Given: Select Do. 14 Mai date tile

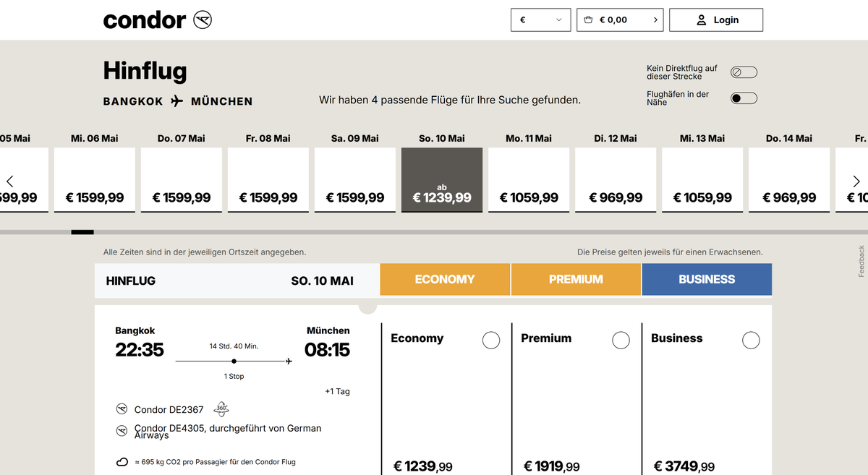Looking at the screenshot, I should (x=789, y=180).
